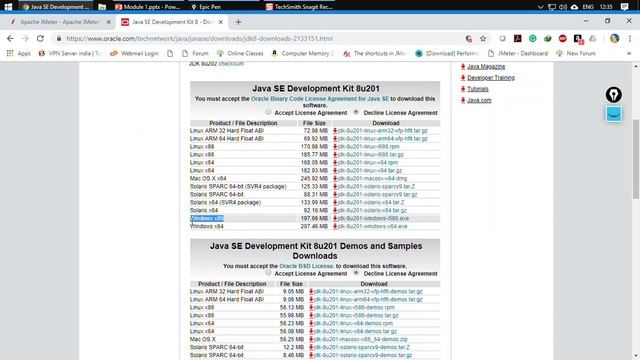Reload the Oracle download page
640x360 pixels.
40,38
